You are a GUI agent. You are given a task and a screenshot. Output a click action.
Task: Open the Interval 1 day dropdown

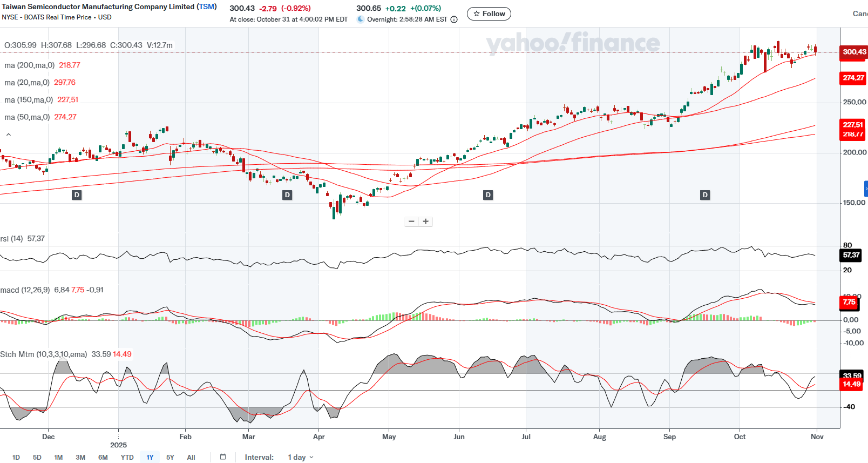click(300, 457)
